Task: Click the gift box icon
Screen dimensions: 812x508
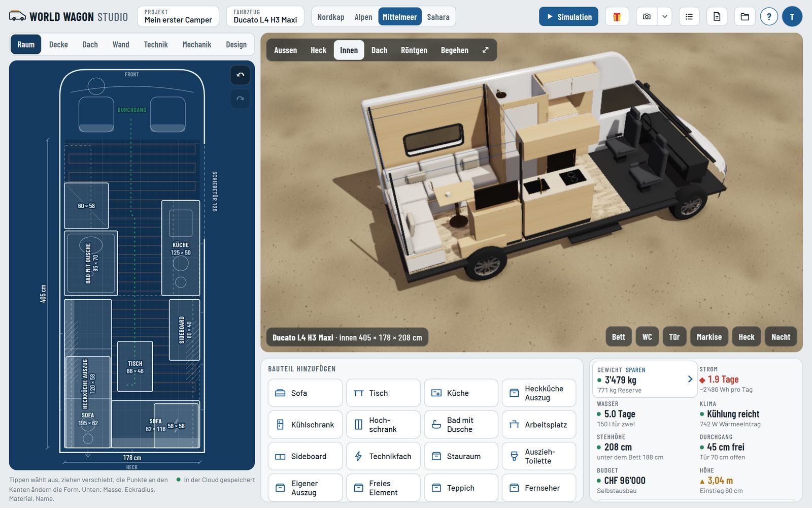Action: pos(617,17)
